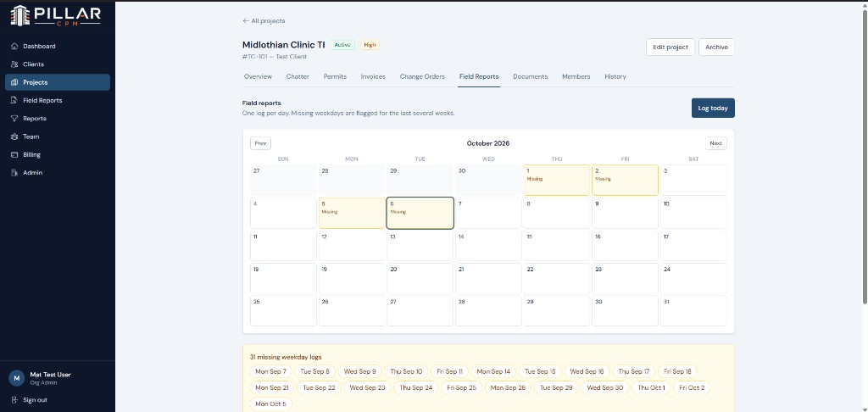Click the M user avatar
The height and width of the screenshot is (412, 868).
point(17,378)
